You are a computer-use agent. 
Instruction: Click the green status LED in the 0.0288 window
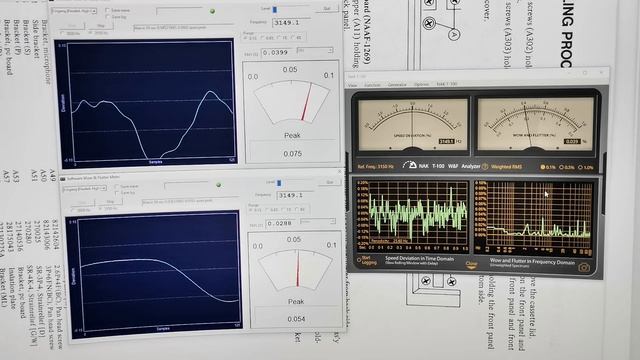(x=218, y=185)
